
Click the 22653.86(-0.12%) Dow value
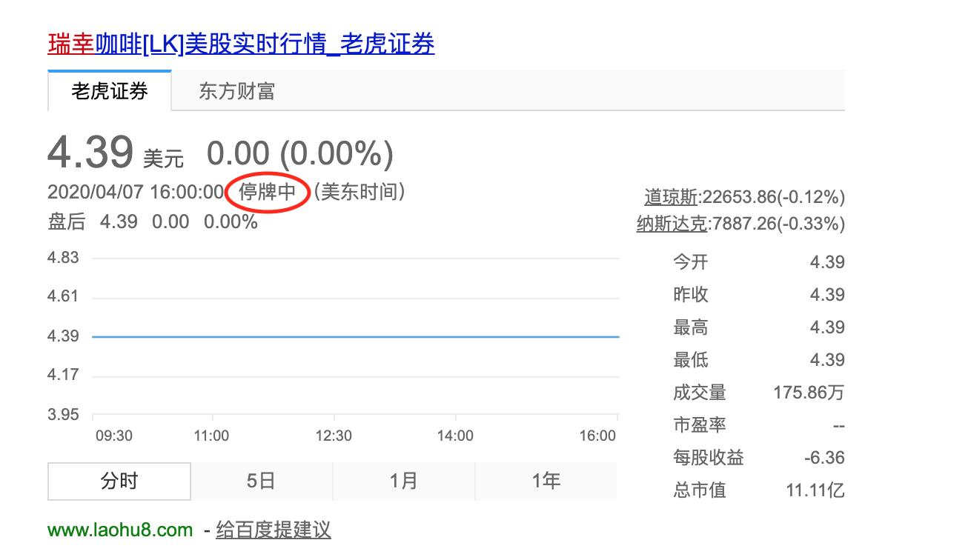pyautogui.click(x=773, y=197)
